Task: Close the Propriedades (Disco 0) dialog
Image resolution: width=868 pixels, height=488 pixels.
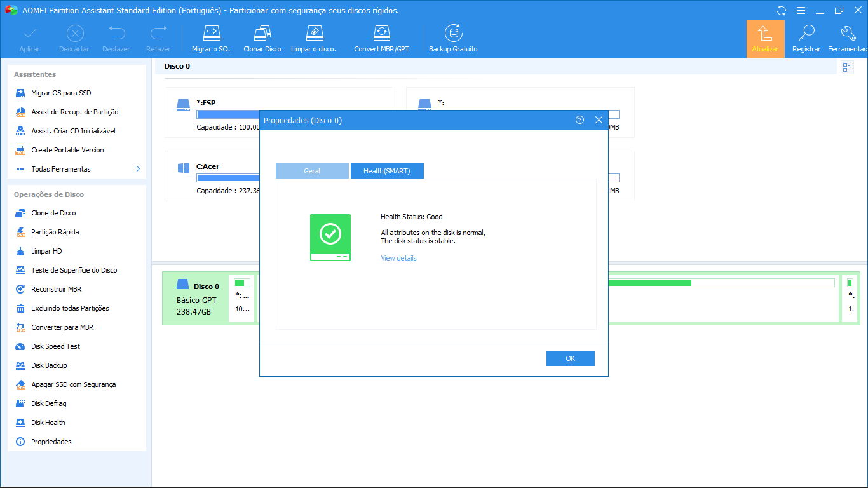Action: point(599,120)
